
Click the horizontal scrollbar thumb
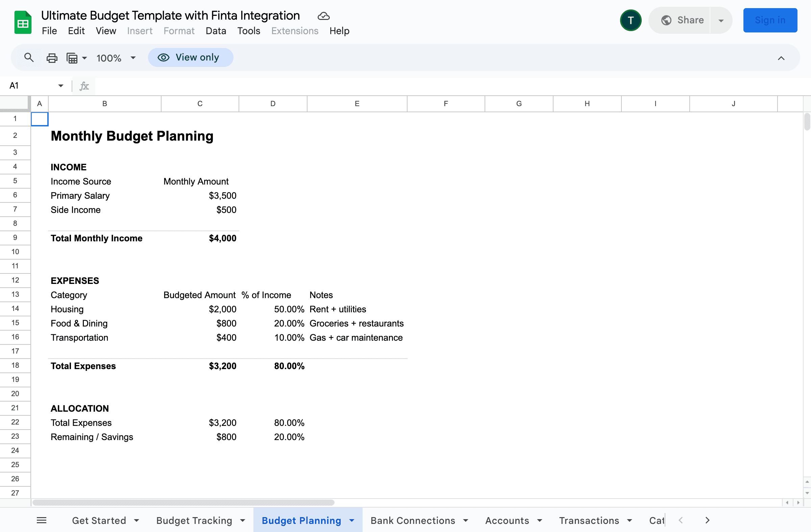[183, 502]
